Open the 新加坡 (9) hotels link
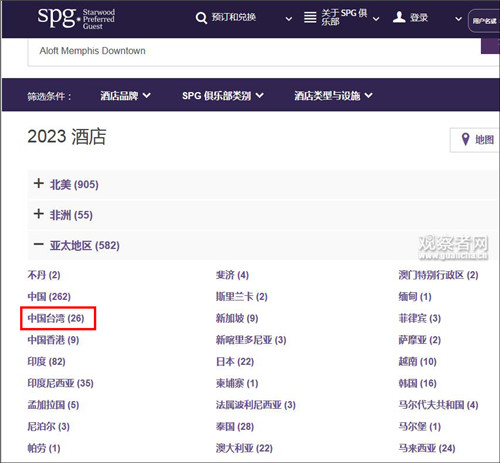500x463 pixels. click(x=237, y=318)
